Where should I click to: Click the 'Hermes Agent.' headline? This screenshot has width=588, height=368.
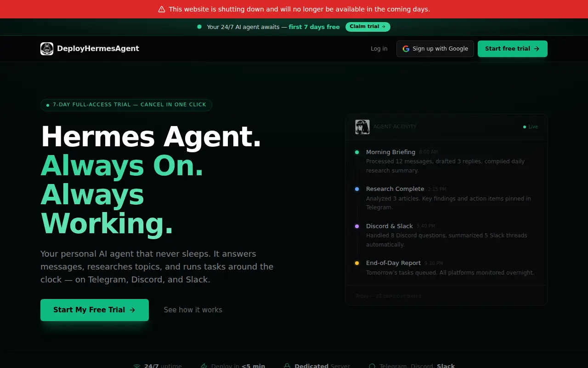click(x=151, y=137)
